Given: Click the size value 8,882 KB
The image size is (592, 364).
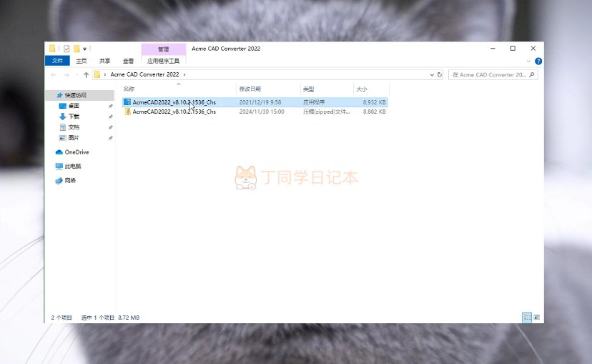Looking at the screenshot, I should (x=374, y=112).
